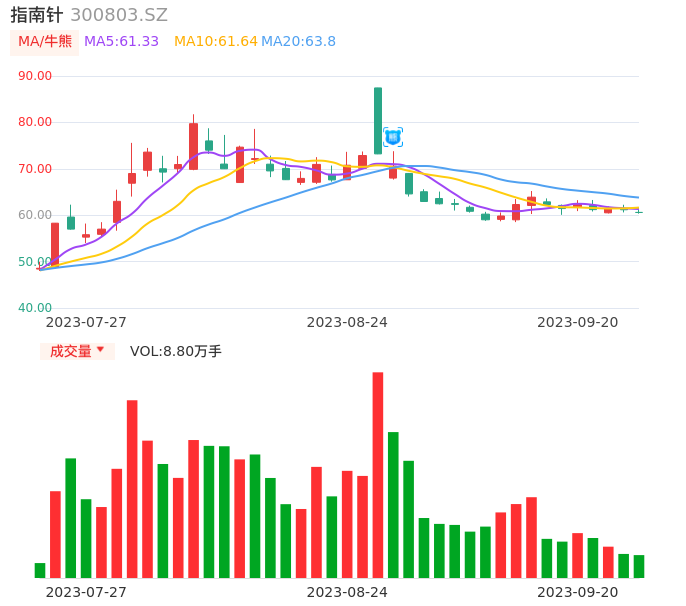Select the MA/牛熊 indicator tab
The height and width of the screenshot is (606, 686).
(x=45, y=42)
